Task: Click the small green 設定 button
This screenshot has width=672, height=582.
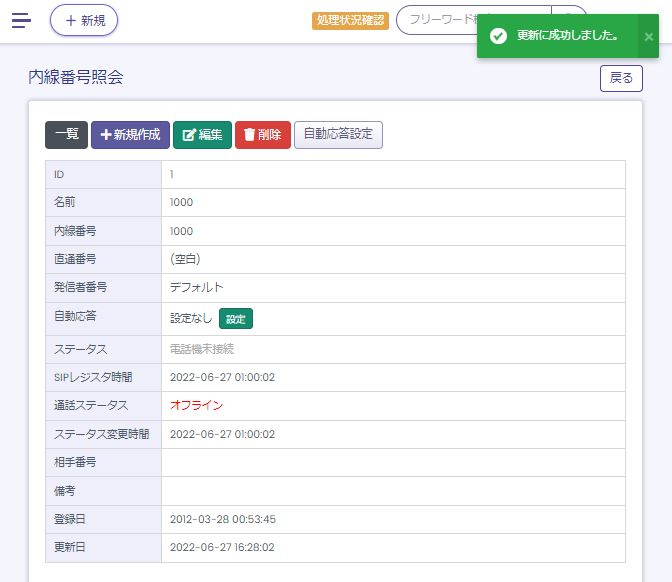Action: [236, 319]
